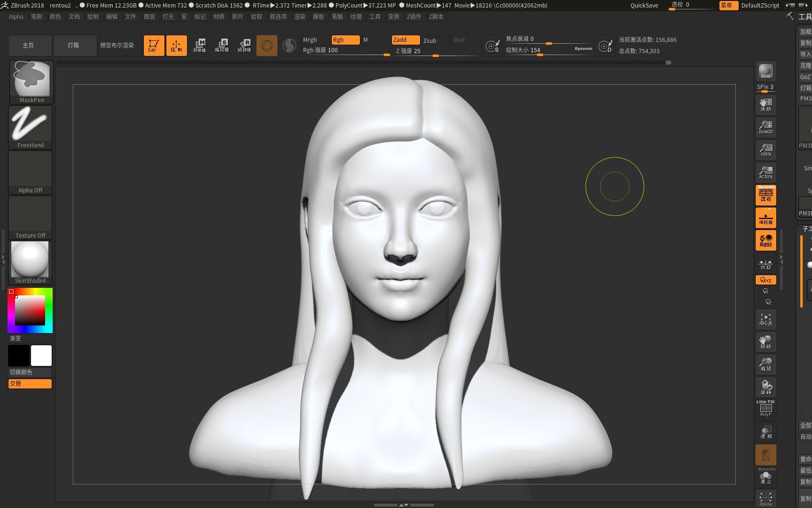Screen dimensions: 812x508
Task: Toggle the Gizmo 3D icon
Action: click(x=267, y=46)
